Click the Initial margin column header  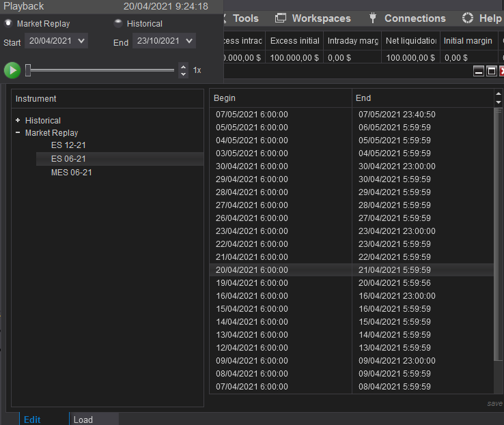468,41
